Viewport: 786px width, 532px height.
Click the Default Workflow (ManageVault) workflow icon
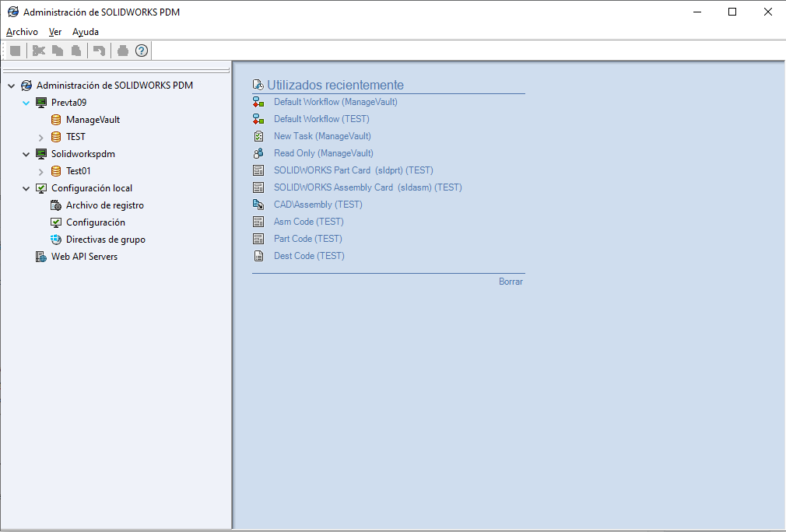258,102
